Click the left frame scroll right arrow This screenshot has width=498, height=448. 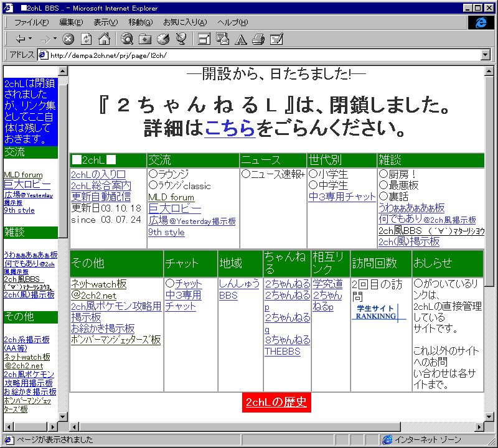pyautogui.click(x=52, y=427)
